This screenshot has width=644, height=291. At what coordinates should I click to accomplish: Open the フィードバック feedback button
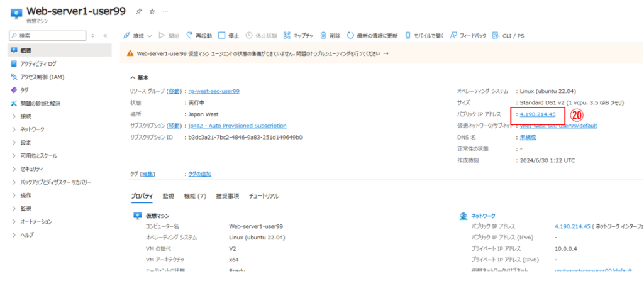coord(468,36)
